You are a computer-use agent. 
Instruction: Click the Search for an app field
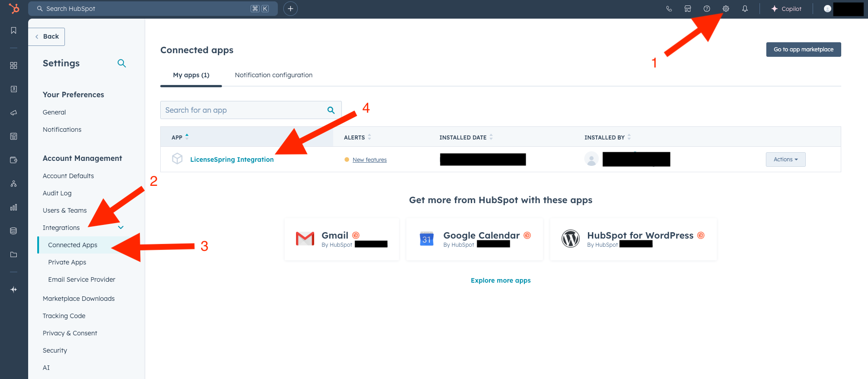(243, 110)
